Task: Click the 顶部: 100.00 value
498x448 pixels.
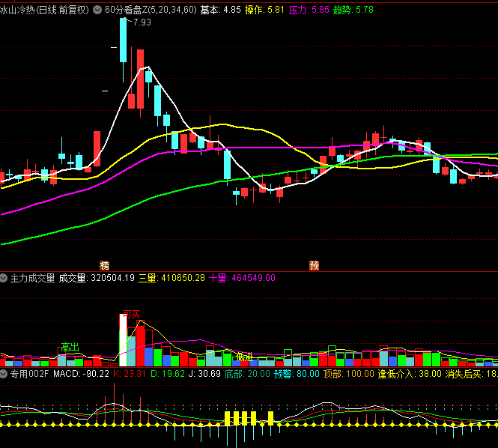Action: click(349, 374)
